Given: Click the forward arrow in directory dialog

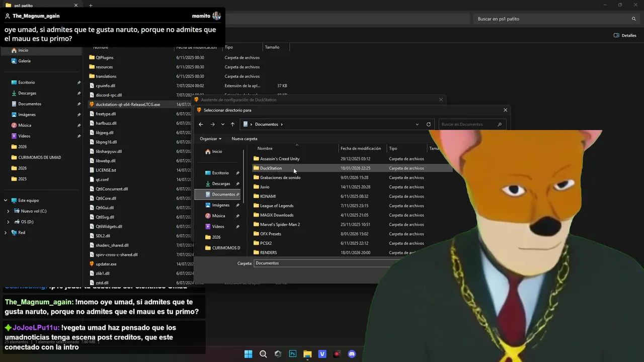Looking at the screenshot, I should 212,124.
